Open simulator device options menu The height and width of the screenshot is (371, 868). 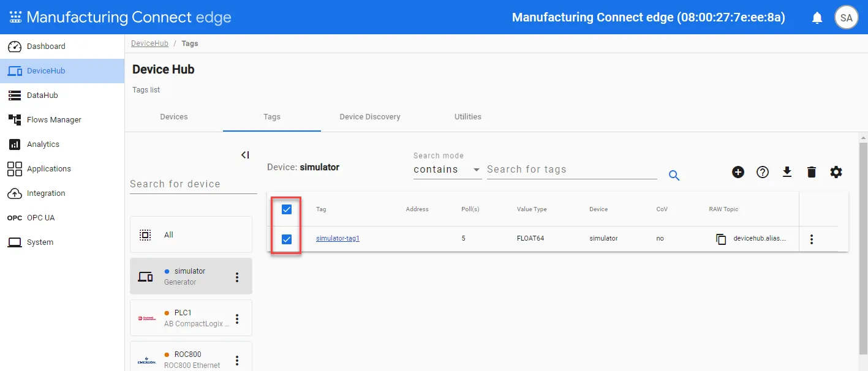click(238, 277)
